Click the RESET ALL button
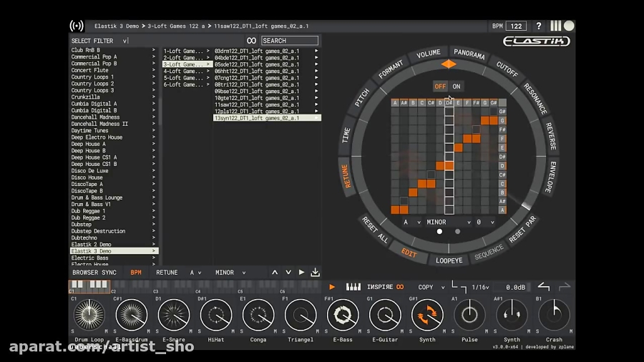Screen dimensions: 644x362 point(374,229)
